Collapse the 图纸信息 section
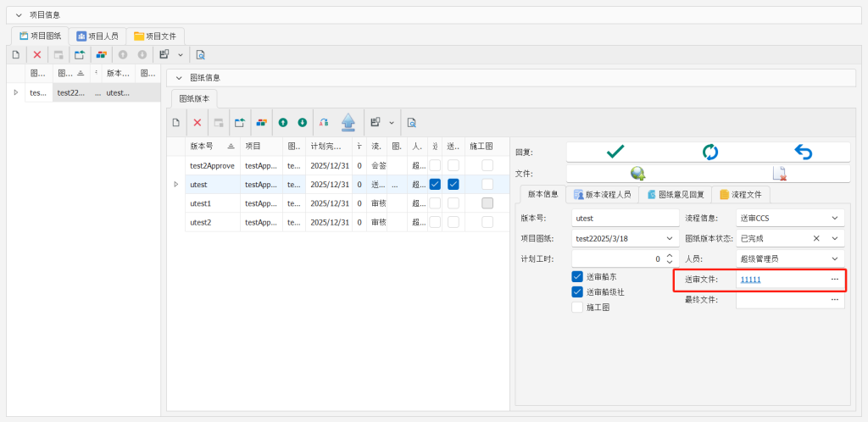The image size is (868, 422). click(x=179, y=78)
